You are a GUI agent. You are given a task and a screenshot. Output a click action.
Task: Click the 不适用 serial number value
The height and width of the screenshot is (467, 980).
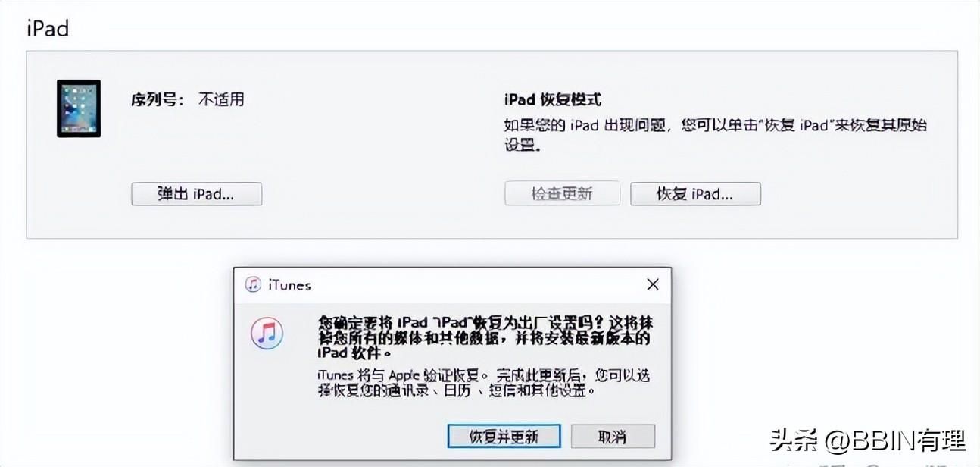[x=221, y=99]
